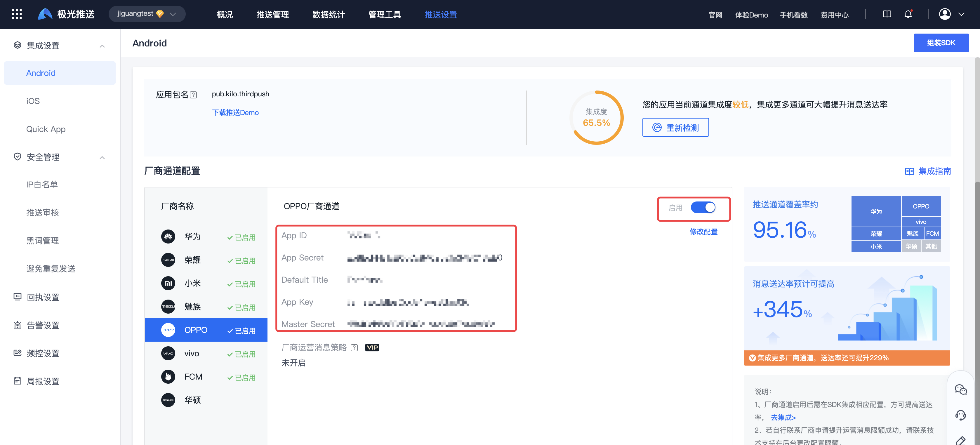
Task: Open the 费用中心 link
Action: (834, 15)
